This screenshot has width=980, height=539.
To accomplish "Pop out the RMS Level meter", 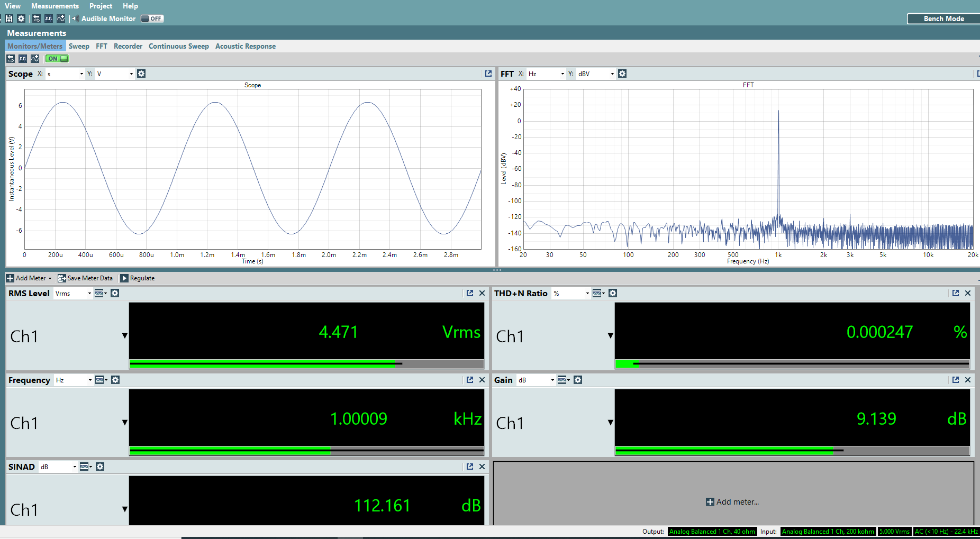I will [470, 293].
